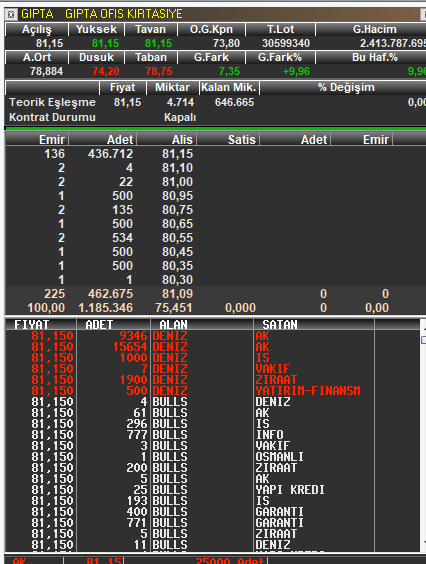The image size is (426, 564).
Task: Select bid price 80,35 row
Action: (177, 266)
